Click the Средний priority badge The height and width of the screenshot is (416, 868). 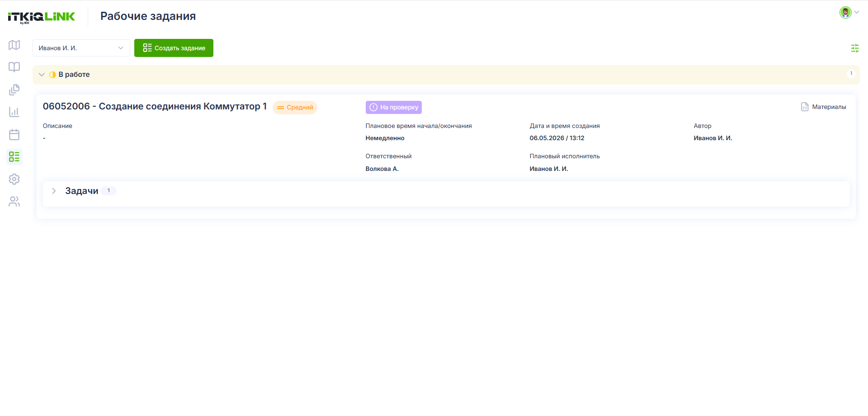click(295, 108)
